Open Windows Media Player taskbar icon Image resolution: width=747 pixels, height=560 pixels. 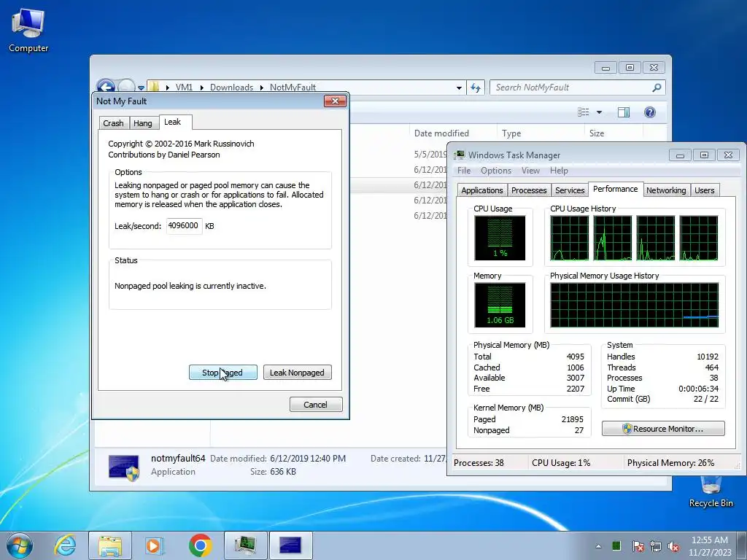click(x=155, y=545)
